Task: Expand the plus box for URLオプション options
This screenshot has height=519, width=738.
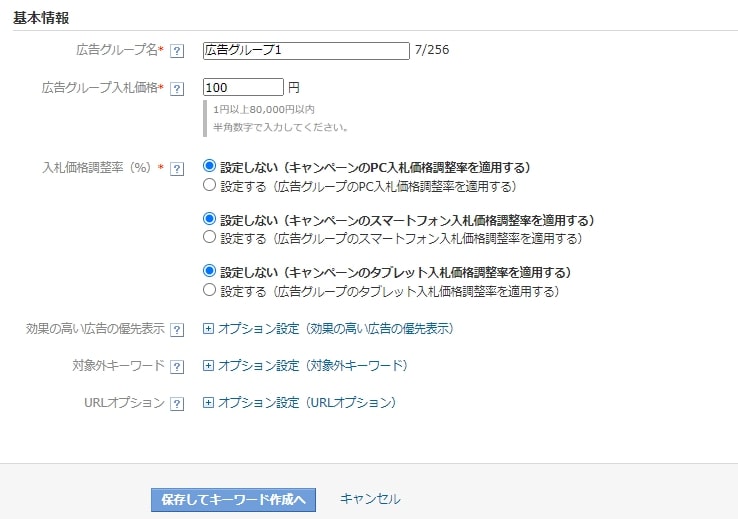Action: 208,402
